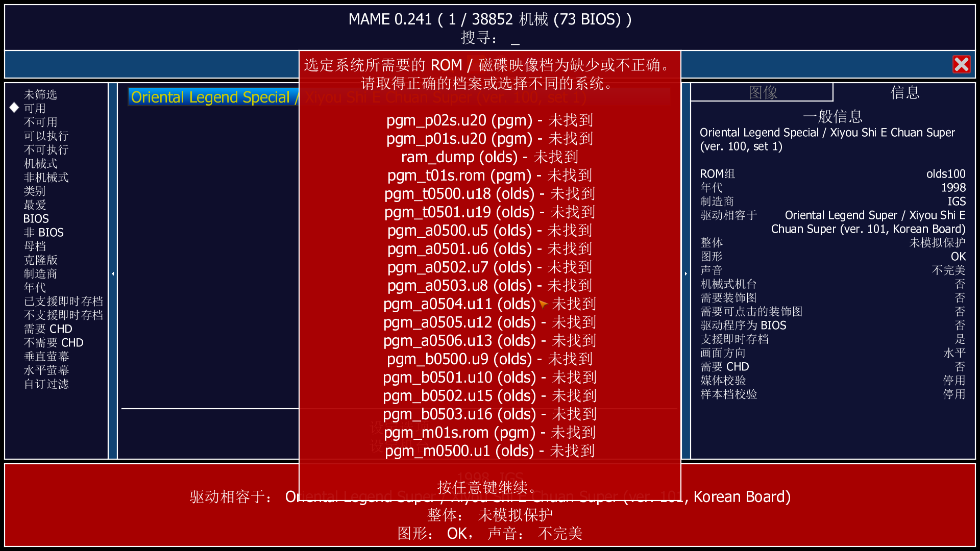Click the 画面方向 水平 info row
This screenshot has height=551, width=980.
[x=833, y=353]
